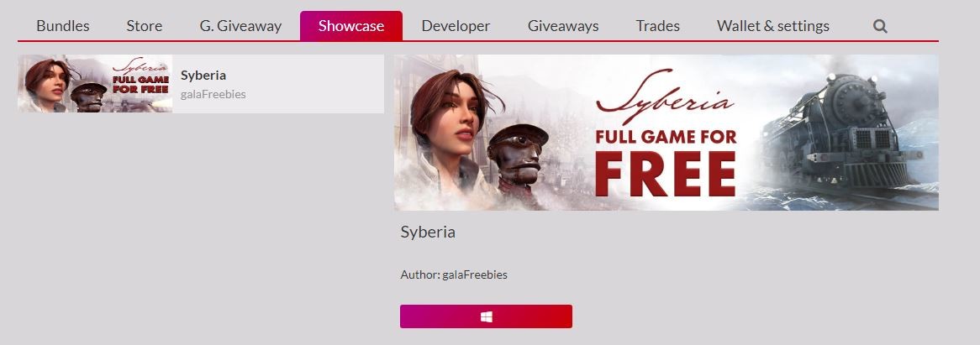
Task: Click the large FREE text on banner
Action: click(x=665, y=174)
